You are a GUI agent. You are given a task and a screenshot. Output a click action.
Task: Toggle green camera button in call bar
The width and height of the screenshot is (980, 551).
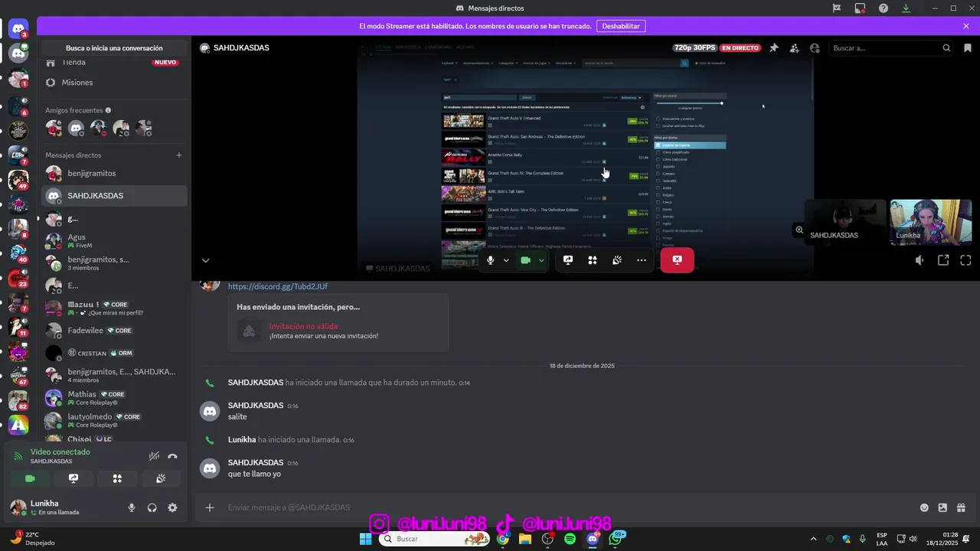525,260
